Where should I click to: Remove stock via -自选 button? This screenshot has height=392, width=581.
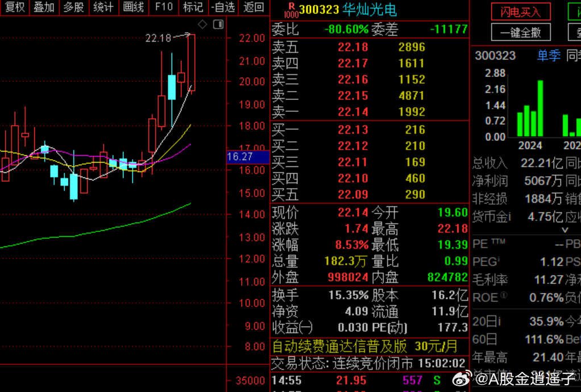pyautogui.click(x=223, y=7)
